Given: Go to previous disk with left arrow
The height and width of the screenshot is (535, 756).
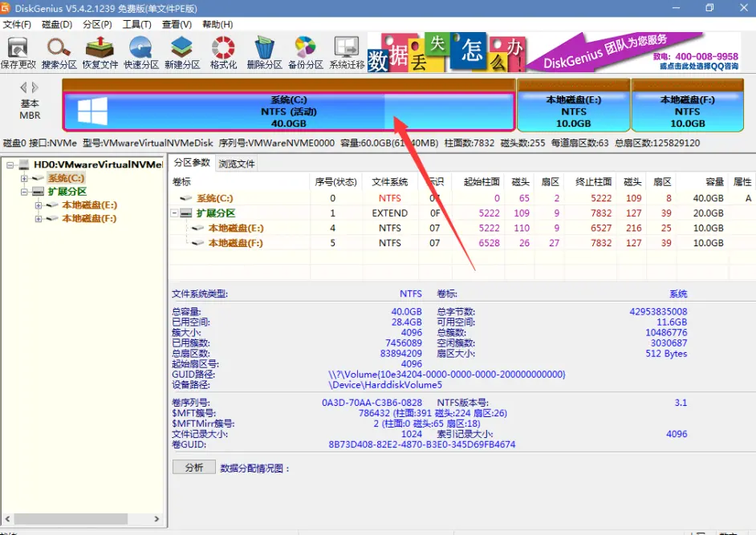Looking at the screenshot, I should pos(23,87).
